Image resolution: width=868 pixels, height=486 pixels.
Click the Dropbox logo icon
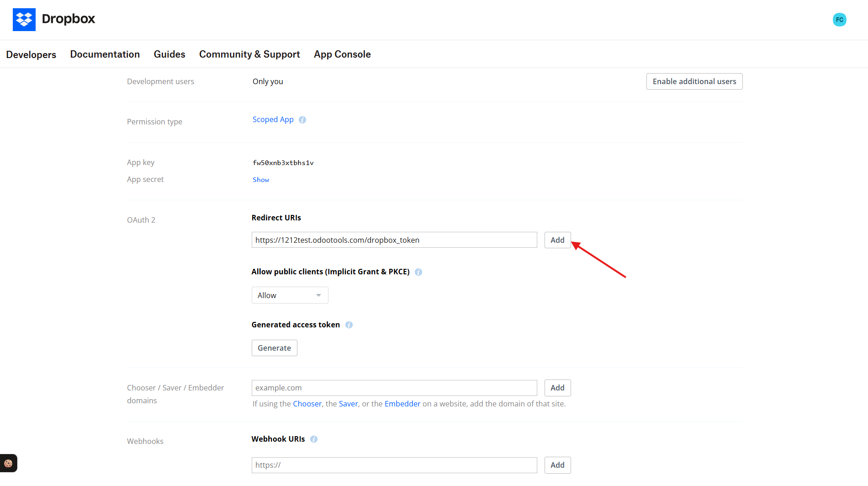tap(24, 20)
